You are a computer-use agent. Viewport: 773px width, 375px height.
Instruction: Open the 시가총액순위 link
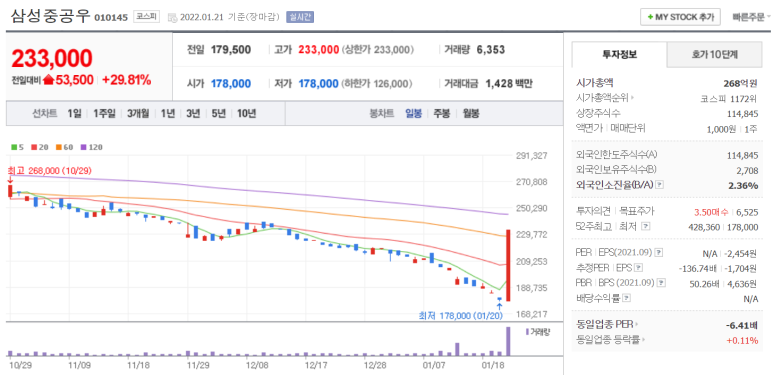pos(605,98)
